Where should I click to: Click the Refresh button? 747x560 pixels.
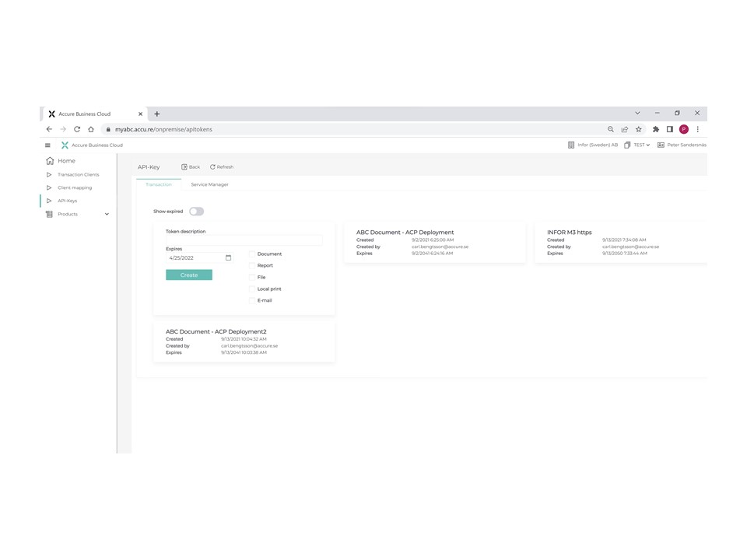222,166
